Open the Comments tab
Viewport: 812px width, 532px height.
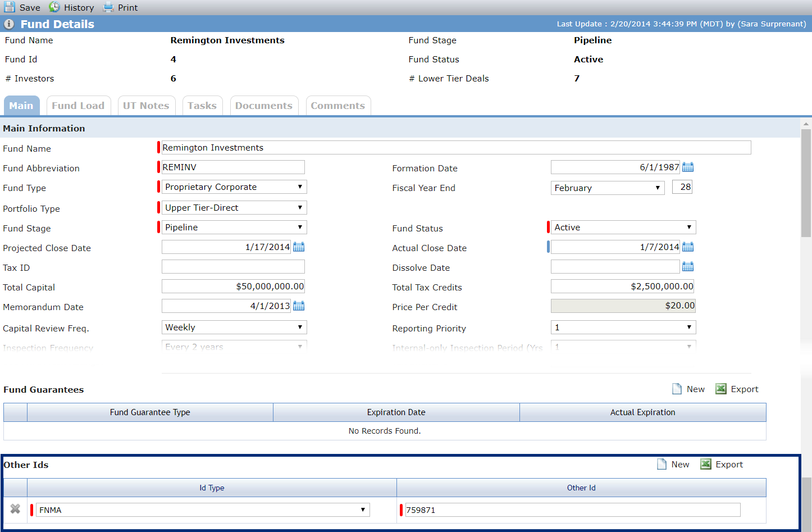click(x=338, y=106)
